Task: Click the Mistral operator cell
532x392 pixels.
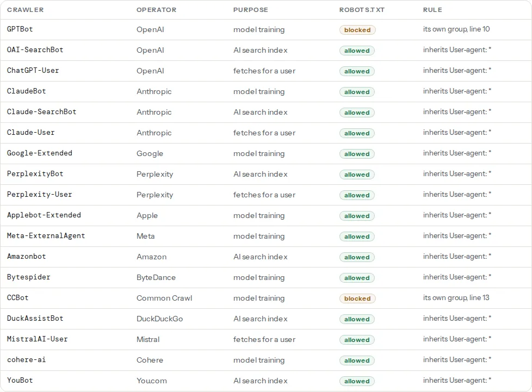Action: (x=148, y=340)
